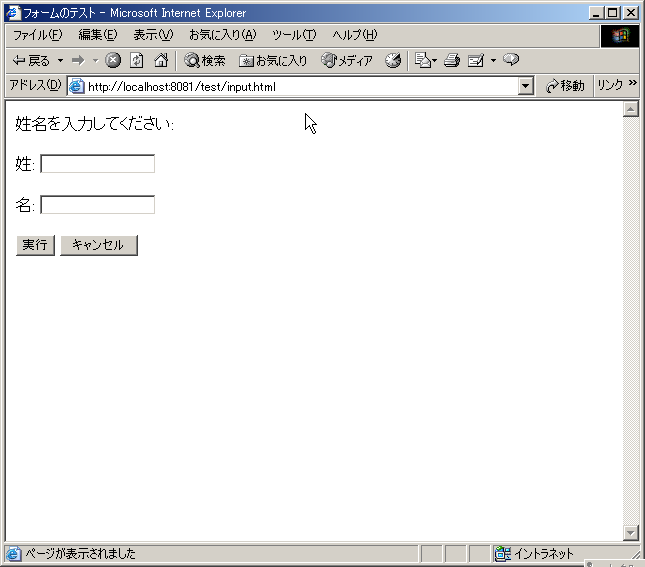Image resolution: width=645 pixels, height=567 pixels.
Task: Open the 表示(V) menu
Action: [x=153, y=35]
